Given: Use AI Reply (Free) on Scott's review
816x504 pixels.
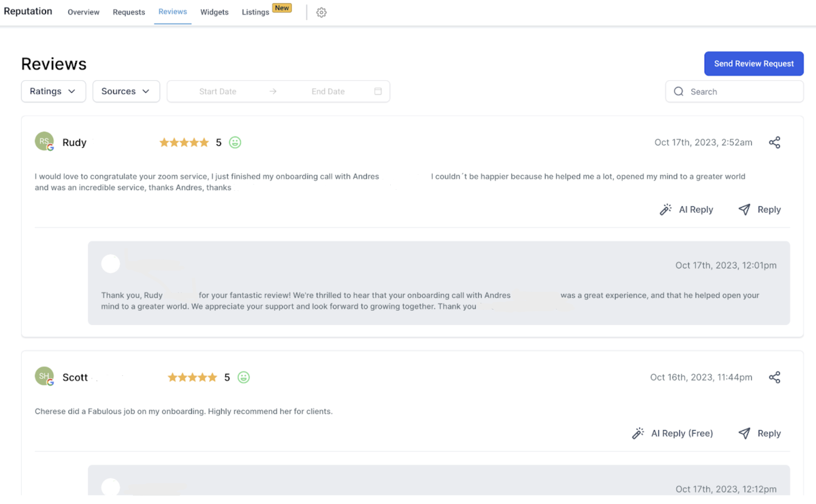Looking at the screenshot, I should [672, 433].
